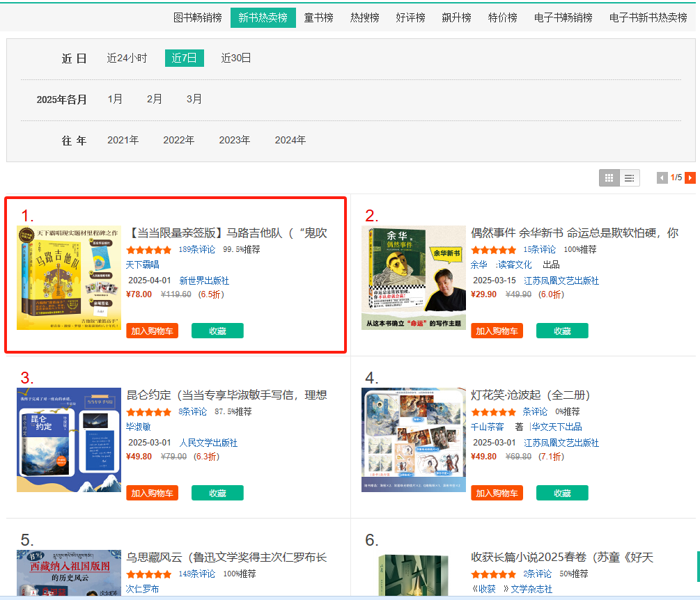The image size is (700, 600).
Task: Open author 毕淑敏 link
Action: [x=139, y=427]
